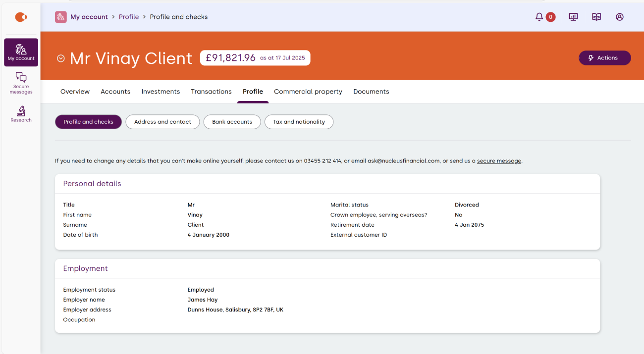Switch to the Overview tab
Screen dimensions: 644x354
point(75,92)
